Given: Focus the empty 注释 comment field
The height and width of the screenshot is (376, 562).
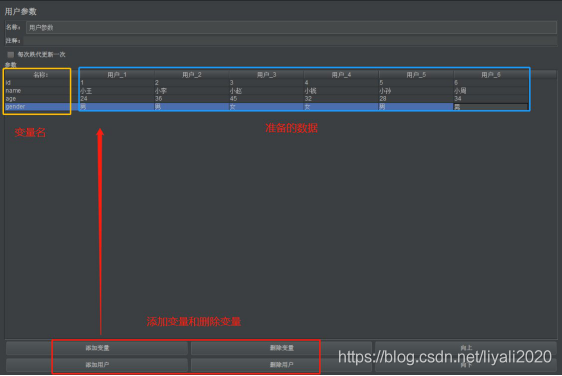Looking at the screenshot, I should coord(290,41).
